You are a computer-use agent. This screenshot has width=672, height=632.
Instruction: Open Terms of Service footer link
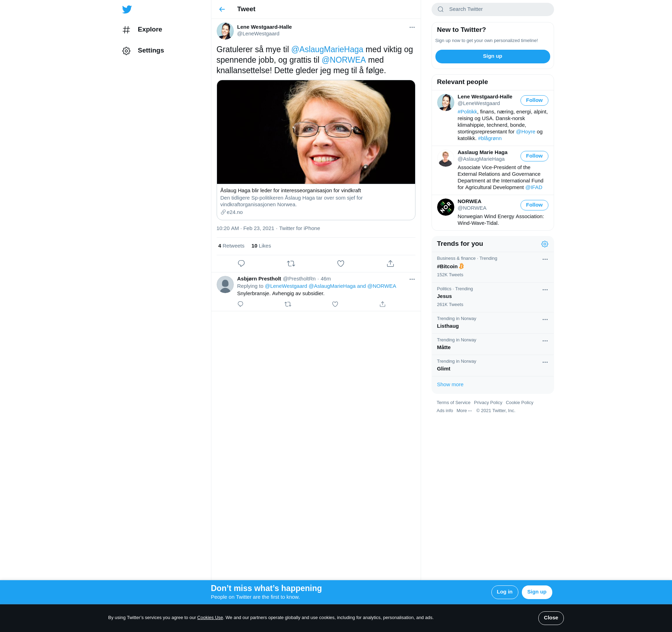point(453,403)
